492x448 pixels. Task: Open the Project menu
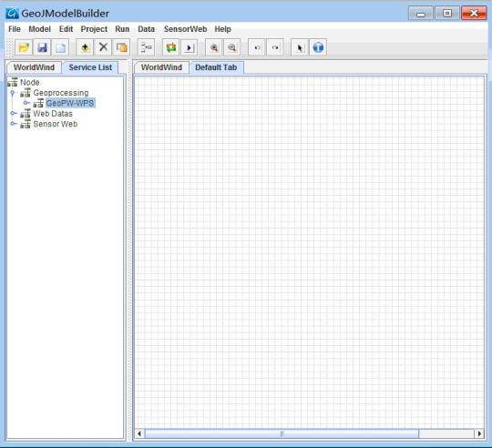[94, 29]
